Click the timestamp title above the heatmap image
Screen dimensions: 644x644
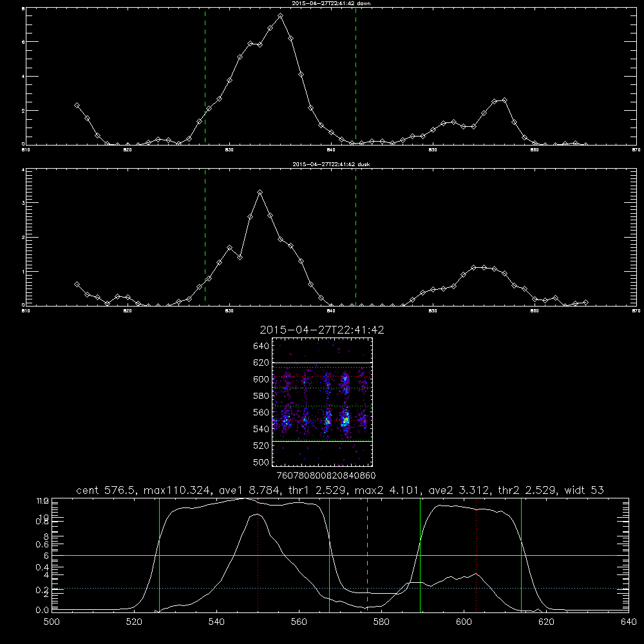pos(322,330)
